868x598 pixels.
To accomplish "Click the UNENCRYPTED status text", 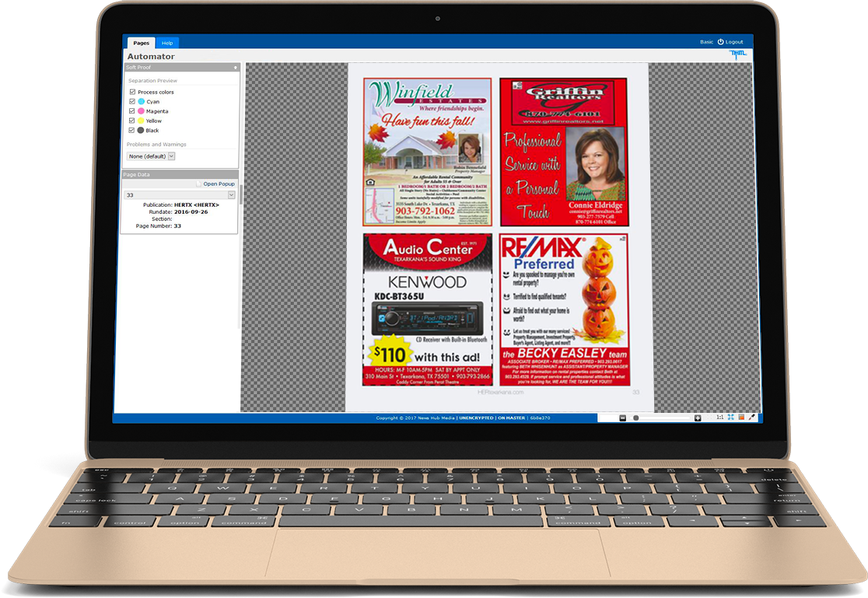I will [x=476, y=418].
